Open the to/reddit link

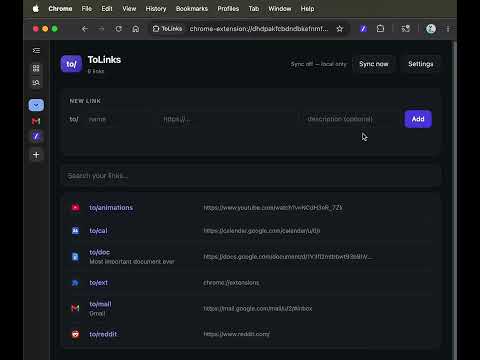pos(103,334)
